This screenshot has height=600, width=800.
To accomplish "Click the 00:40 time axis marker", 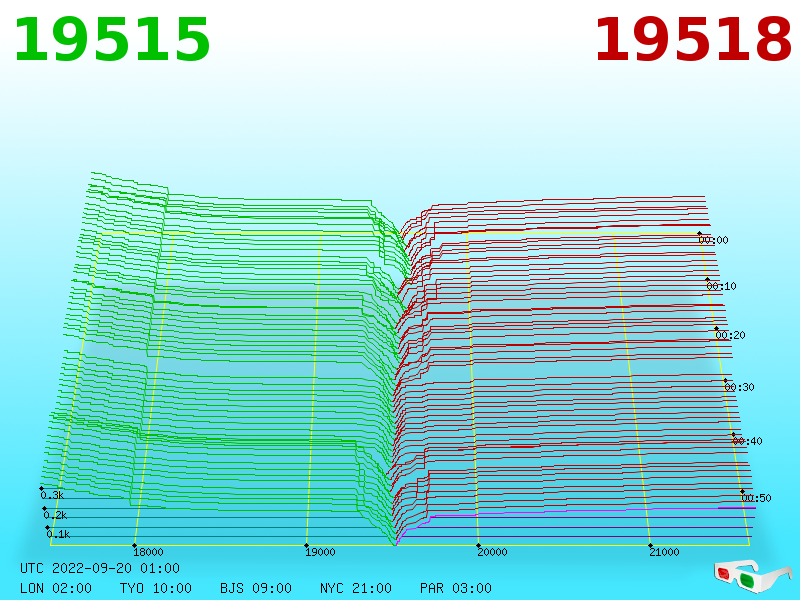I will [x=747, y=441].
